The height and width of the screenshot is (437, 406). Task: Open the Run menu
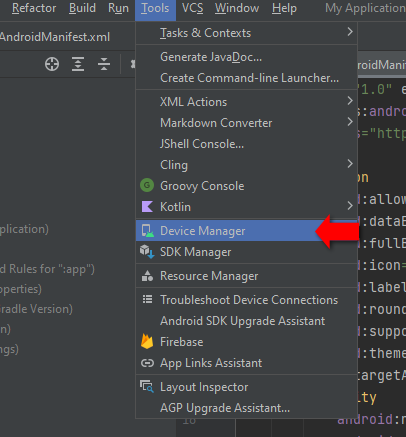[118, 8]
